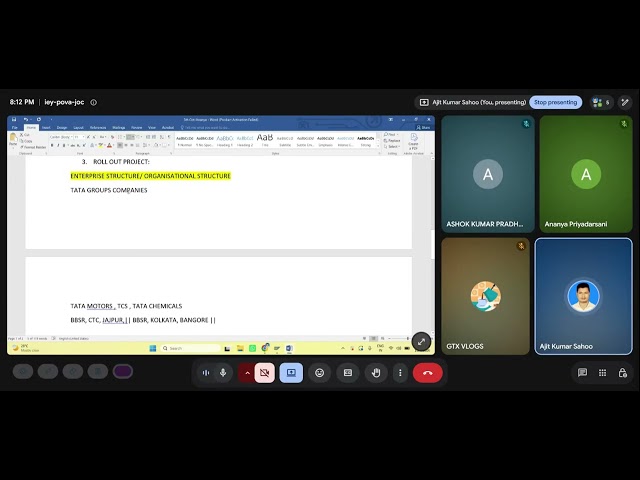Select ASHOK KUMAR PRADH... participant tile
Screen dimensions: 640x480
(x=488, y=174)
